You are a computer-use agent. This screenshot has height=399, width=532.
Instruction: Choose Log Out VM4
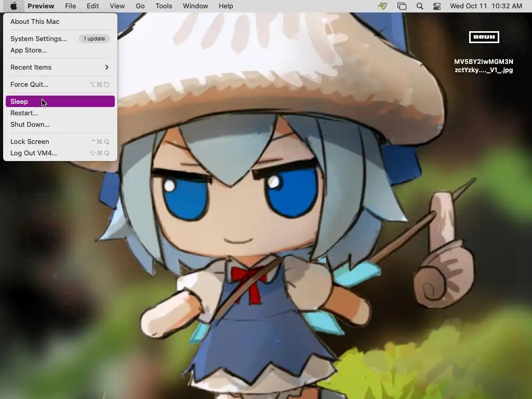tap(60, 153)
